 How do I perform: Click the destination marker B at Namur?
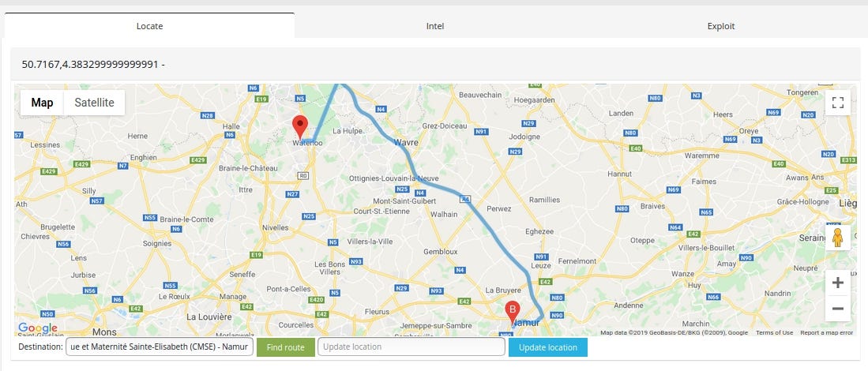click(x=513, y=313)
